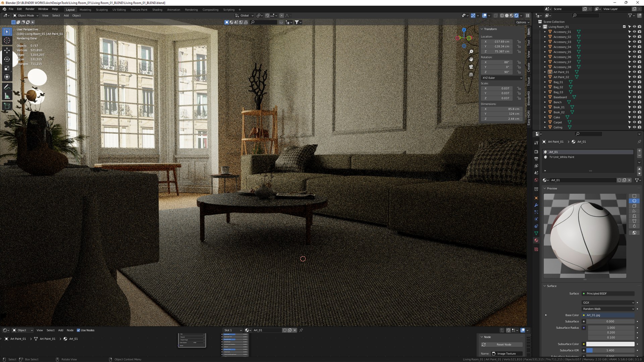Select the Cursor tool in the viewport toolbar
This screenshot has height=362, width=644.
7,41
